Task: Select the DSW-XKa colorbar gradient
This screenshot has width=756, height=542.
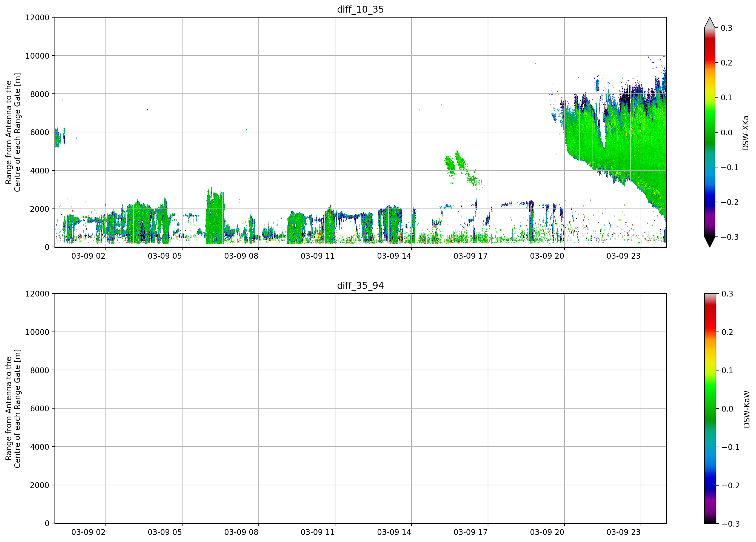Action: [710, 132]
